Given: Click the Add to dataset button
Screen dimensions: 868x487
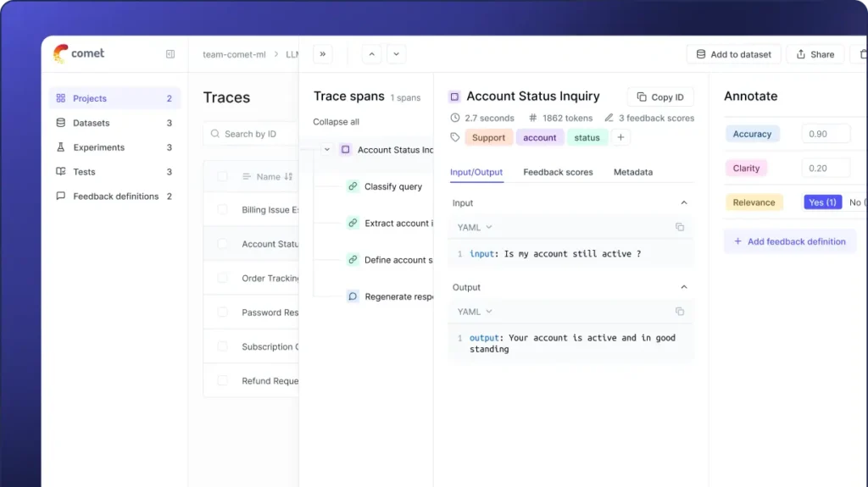Looking at the screenshot, I should [733, 54].
